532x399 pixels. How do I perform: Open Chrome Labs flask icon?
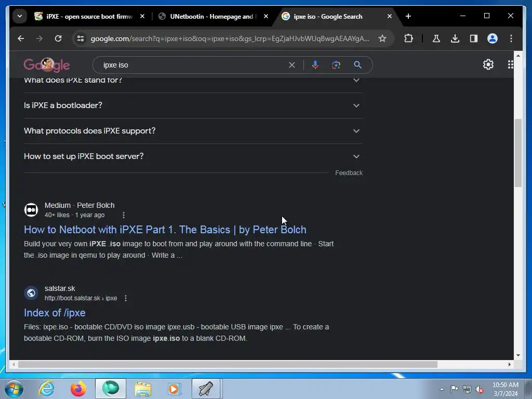coord(436,38)
